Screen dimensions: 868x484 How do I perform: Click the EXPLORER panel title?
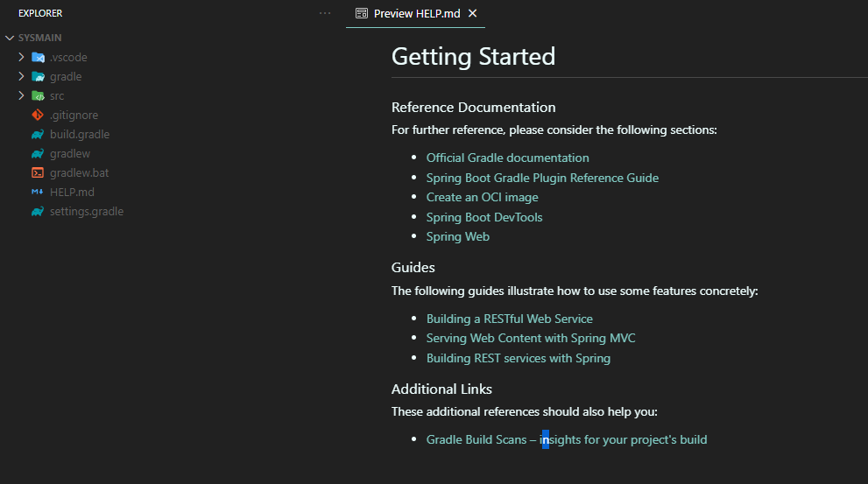point(40,13)
